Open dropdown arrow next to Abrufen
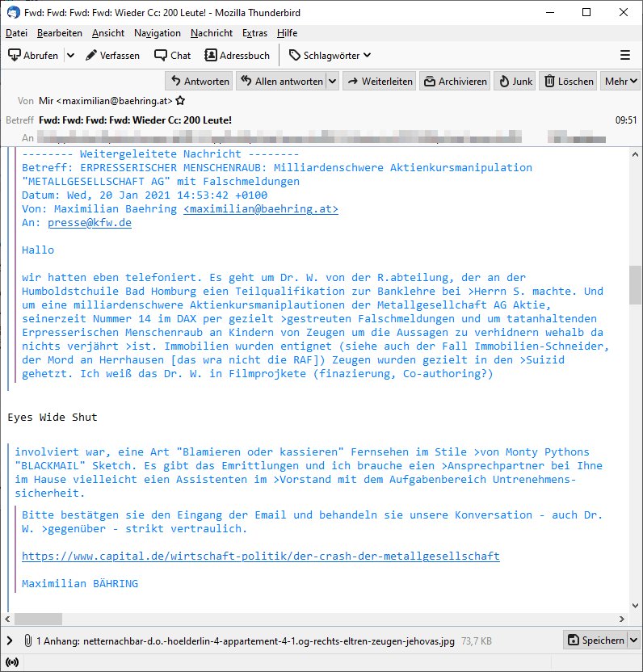 point(70,55)
